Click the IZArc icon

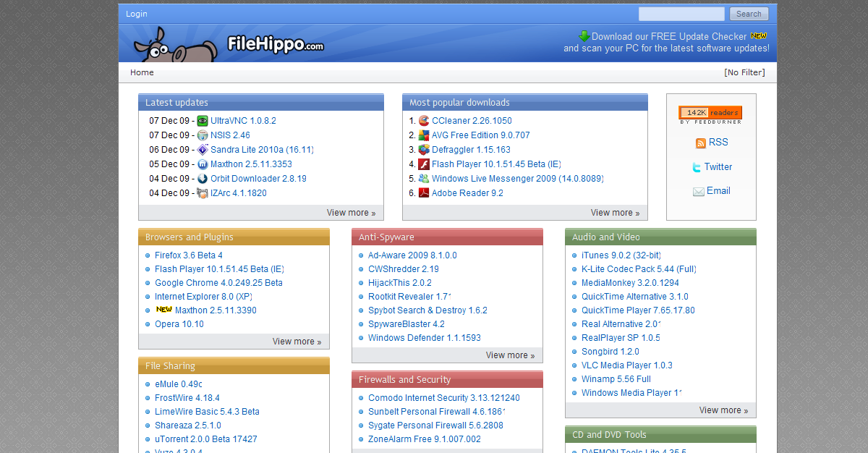point(203,193)
